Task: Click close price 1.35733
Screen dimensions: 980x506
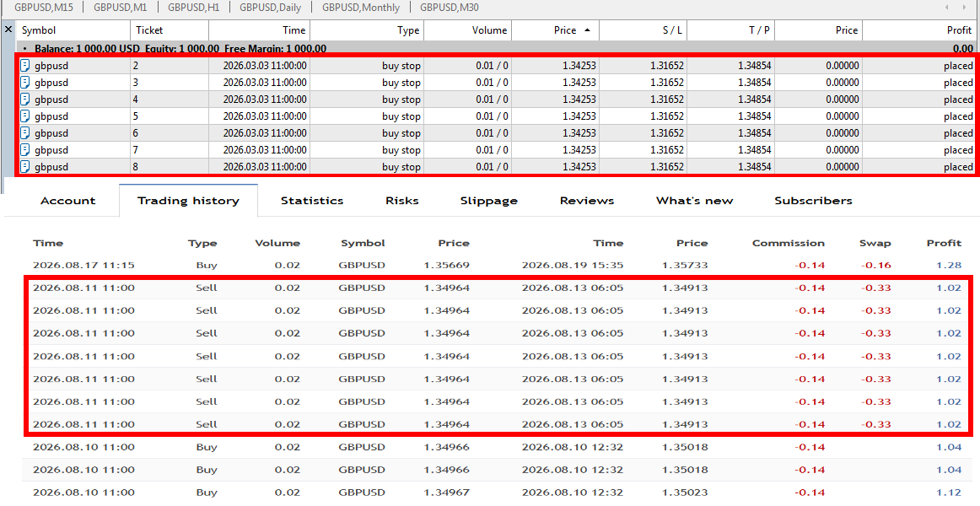Action: (x=684, y=265)
